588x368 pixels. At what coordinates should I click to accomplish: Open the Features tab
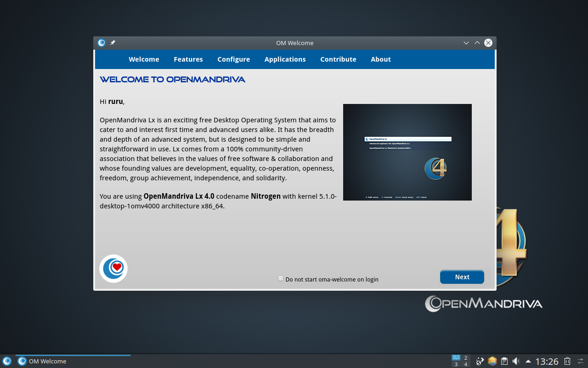point(188,59)
